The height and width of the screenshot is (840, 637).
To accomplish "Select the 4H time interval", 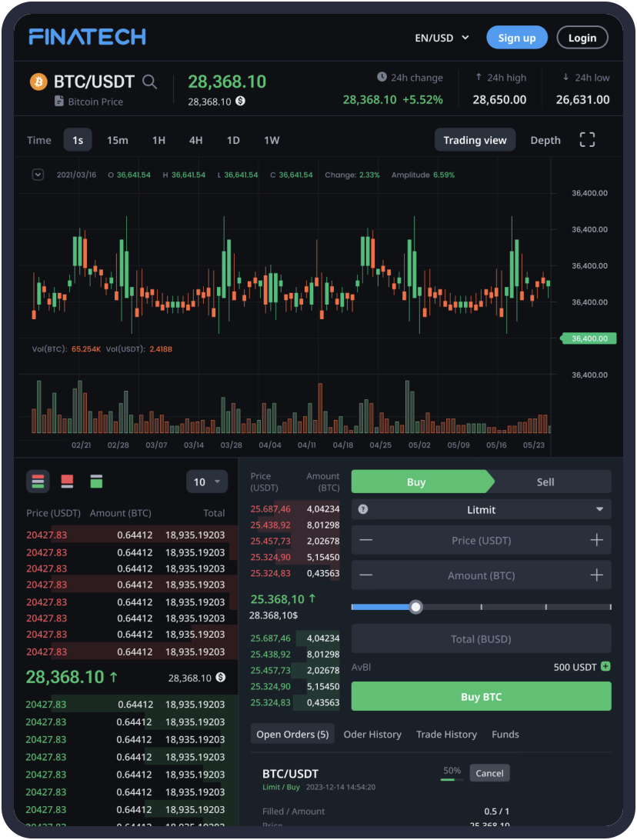I will (195, 140).
